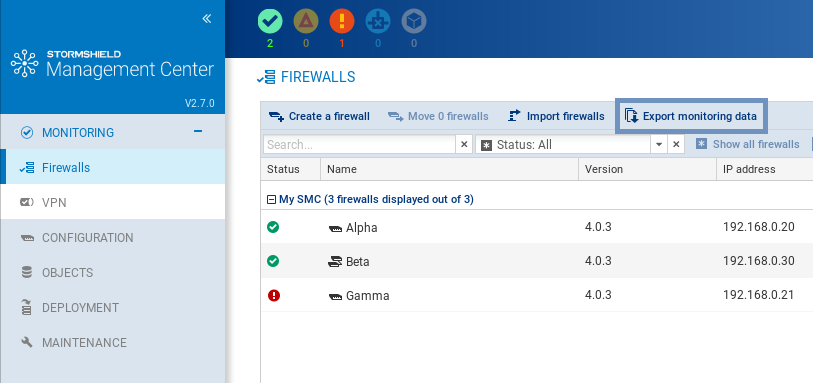Expand the Maintenance section

[x=113, y=343]
